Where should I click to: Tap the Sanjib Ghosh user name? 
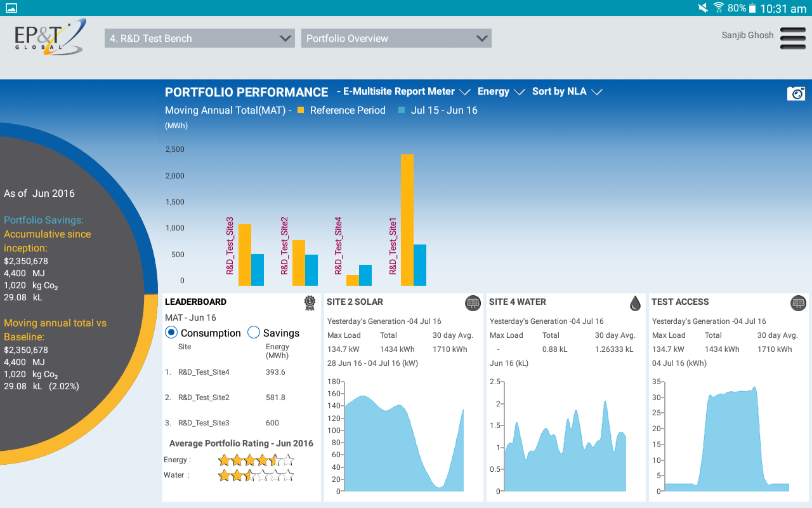click(747, 36)
